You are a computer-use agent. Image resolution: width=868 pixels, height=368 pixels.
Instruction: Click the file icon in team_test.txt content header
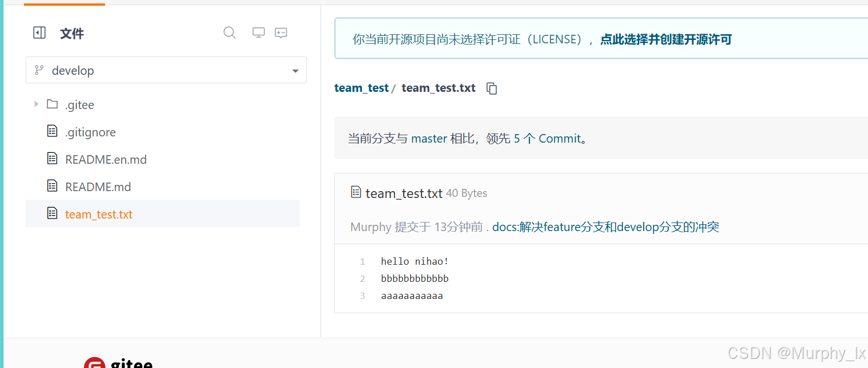coord(356,192)
